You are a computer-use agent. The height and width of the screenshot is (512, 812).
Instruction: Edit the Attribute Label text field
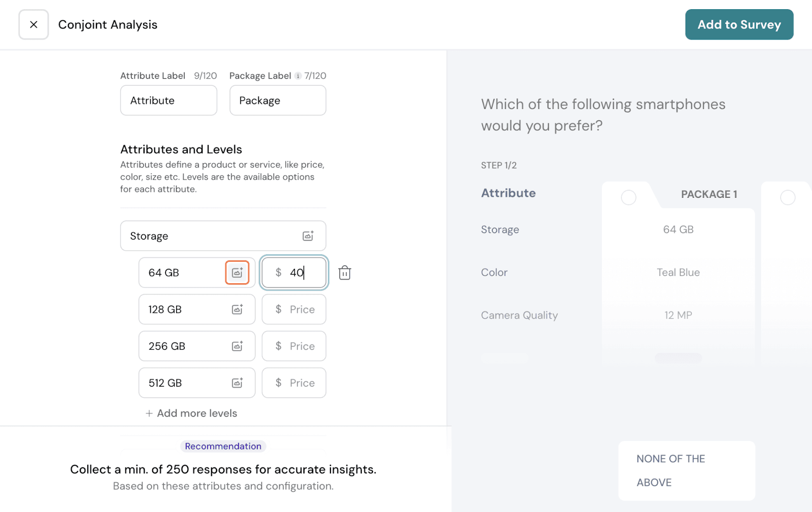click(168, 100)
